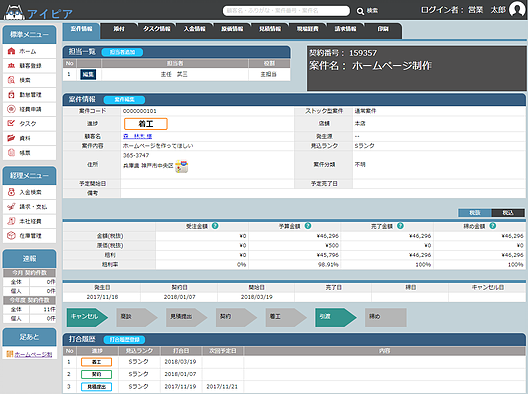Open the 印刷 tab
Viewport: 528px width, 394px height.
383,29
